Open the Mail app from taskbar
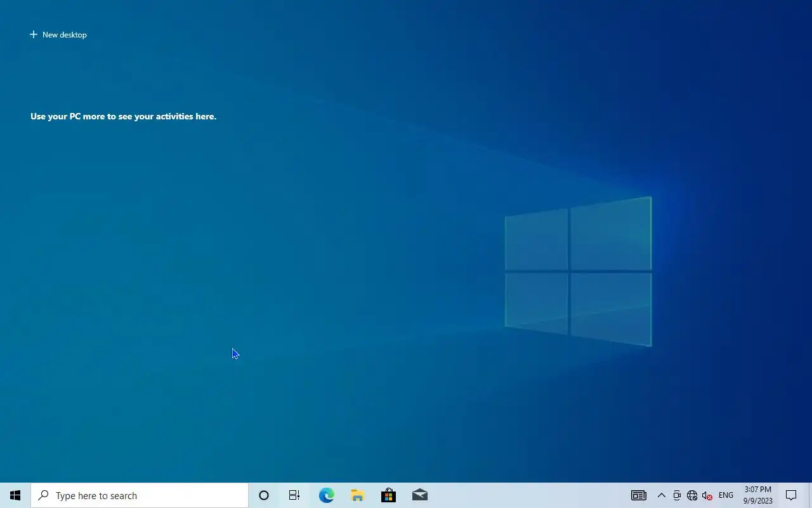 tap(419, 495)
